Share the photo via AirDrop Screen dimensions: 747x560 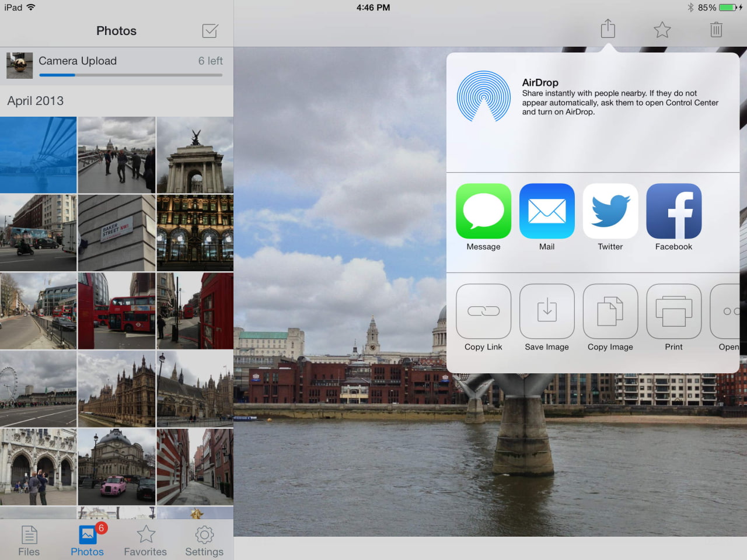click(x=484, y=95)
